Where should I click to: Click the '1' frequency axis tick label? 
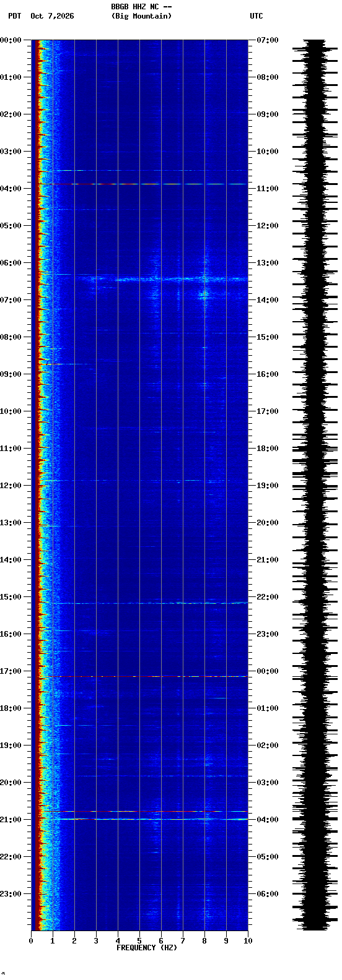53,941
